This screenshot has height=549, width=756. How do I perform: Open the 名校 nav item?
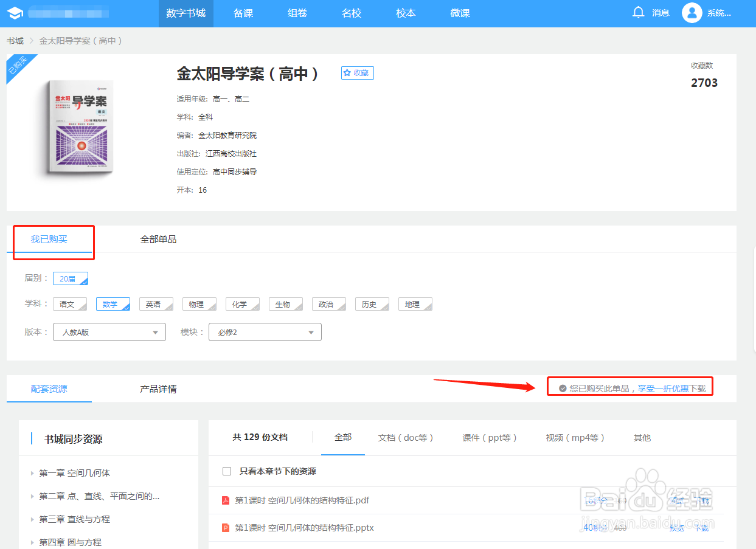pyautogui.click(x=352, y=13)
